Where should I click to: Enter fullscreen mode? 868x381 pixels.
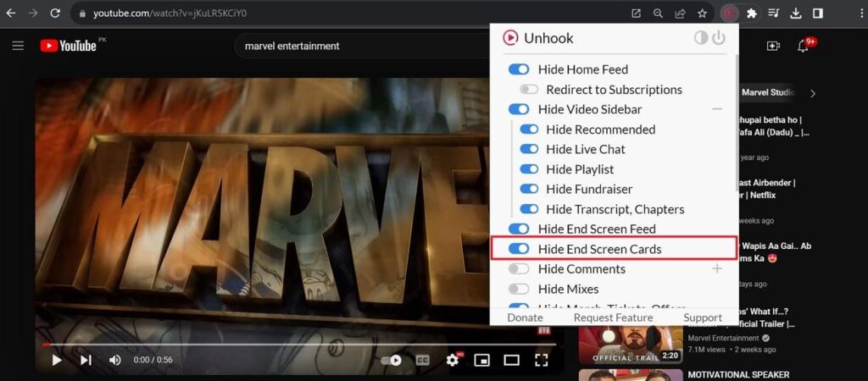pyautogui.click(x=541, y=361)
